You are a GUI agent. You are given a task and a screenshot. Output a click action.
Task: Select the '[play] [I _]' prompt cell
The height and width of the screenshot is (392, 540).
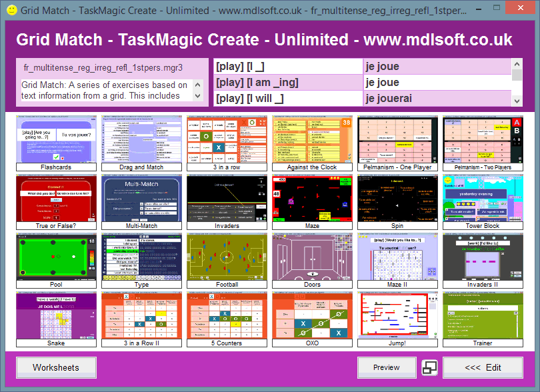(x=288, y=66)
